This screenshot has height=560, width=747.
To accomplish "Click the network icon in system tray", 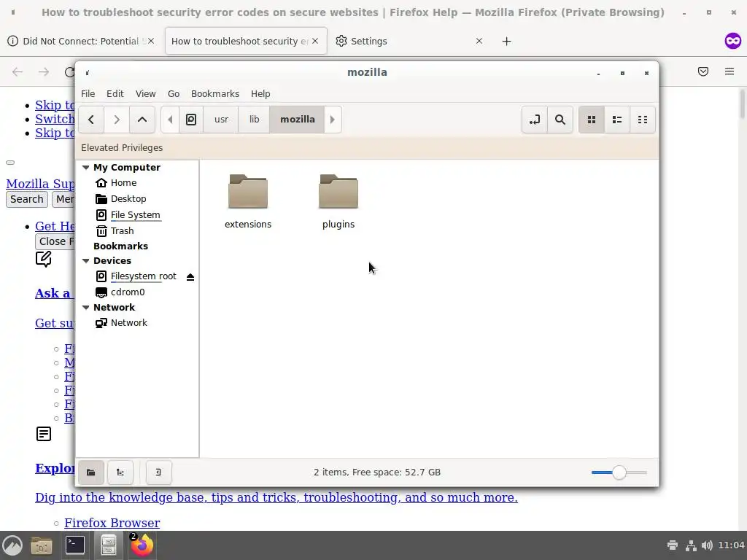I will (690, 545).
